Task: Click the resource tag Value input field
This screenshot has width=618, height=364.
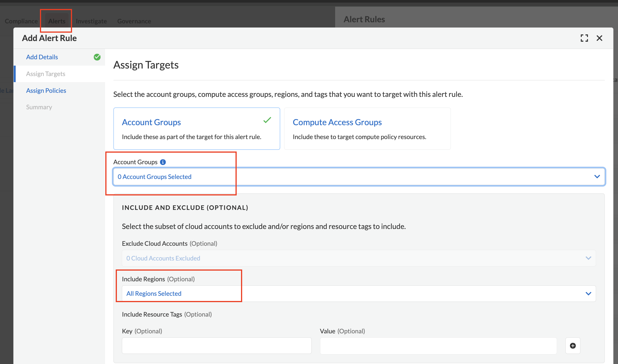Action: (x=438, y=345)
